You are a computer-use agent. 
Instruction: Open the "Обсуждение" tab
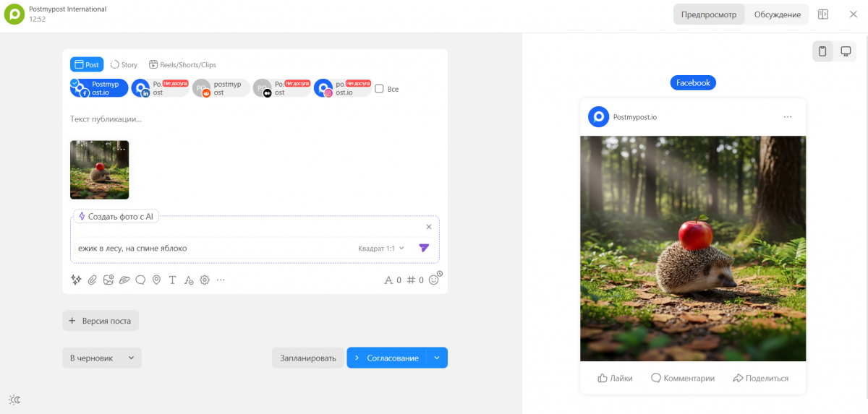[777, 14]
